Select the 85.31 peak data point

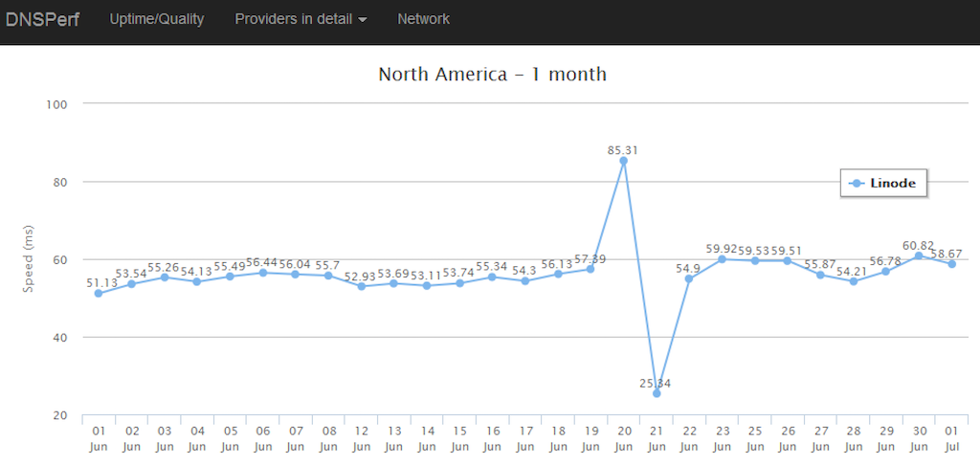point(623,161)
